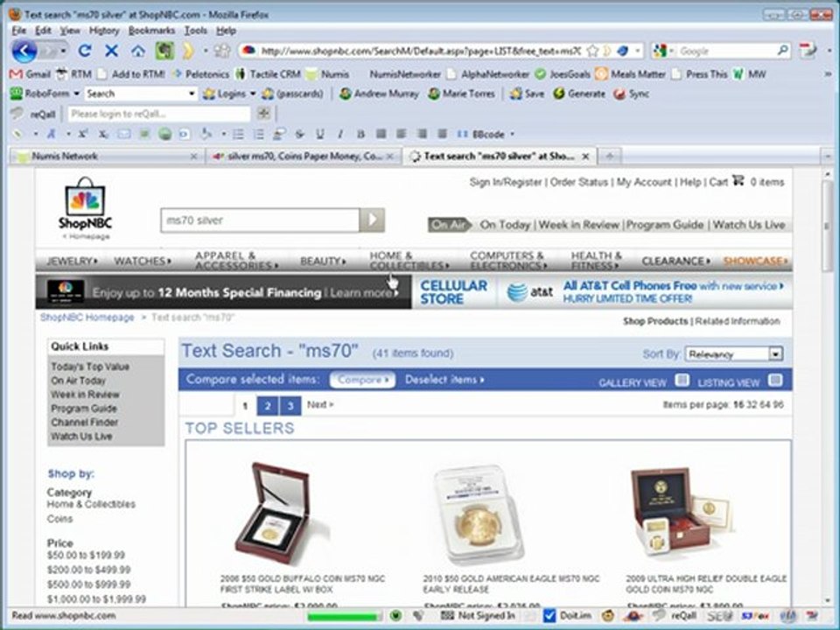The height and width of the screenshot is (630, 840).
Task: Toggle underline in BBcode toolbar
Action: (x=320, y=134)
